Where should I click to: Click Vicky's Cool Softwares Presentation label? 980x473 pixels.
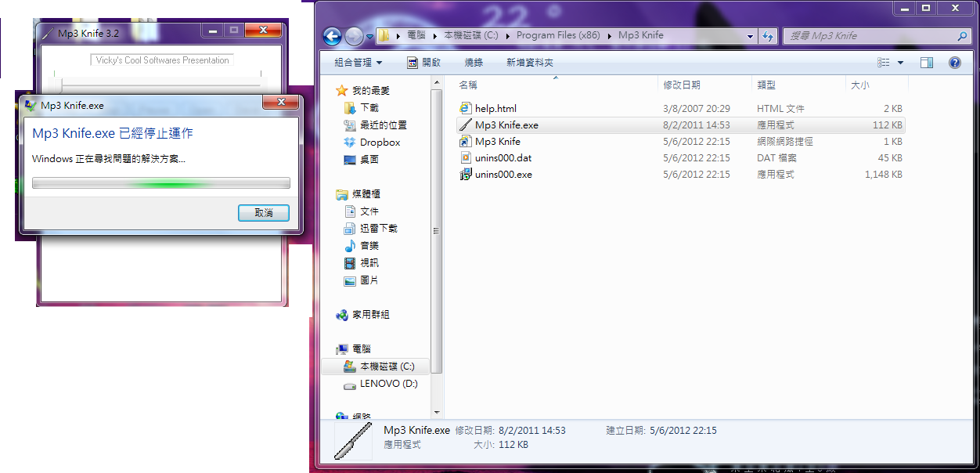point(162,60)
